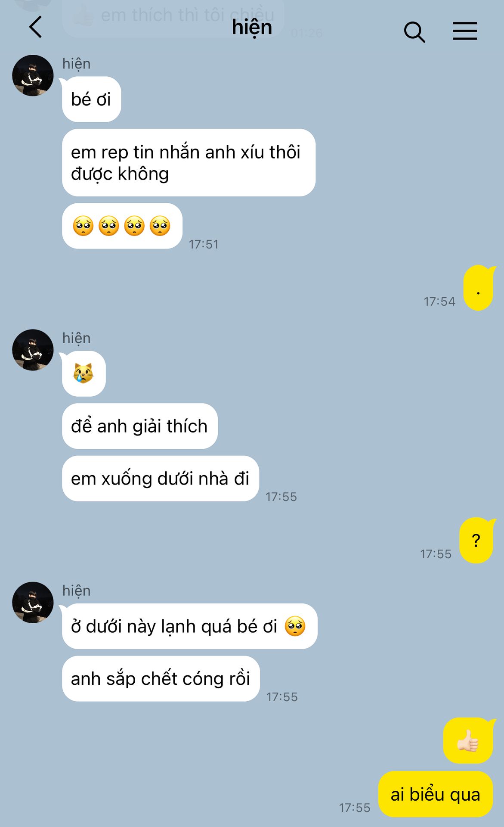Tap the four pleading face emojis bubble
This screenshot has height=827, width=504.
(122, 226)
